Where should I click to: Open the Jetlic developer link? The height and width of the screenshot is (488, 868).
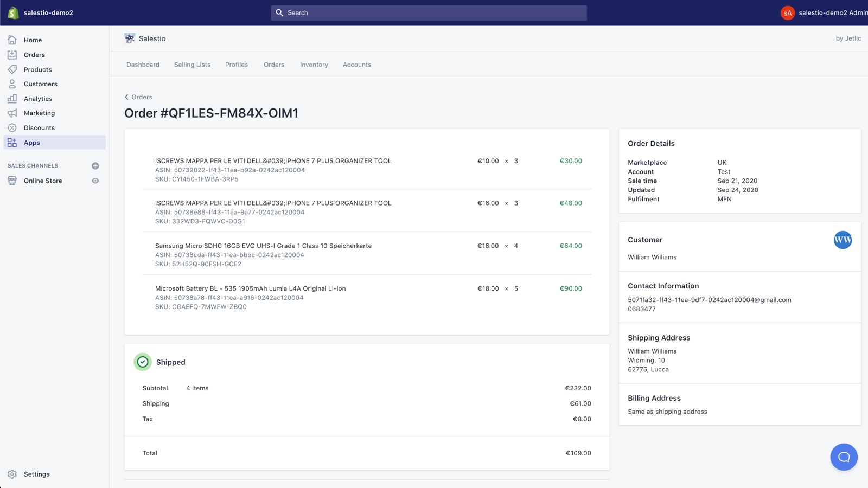(x=852, y=38)
